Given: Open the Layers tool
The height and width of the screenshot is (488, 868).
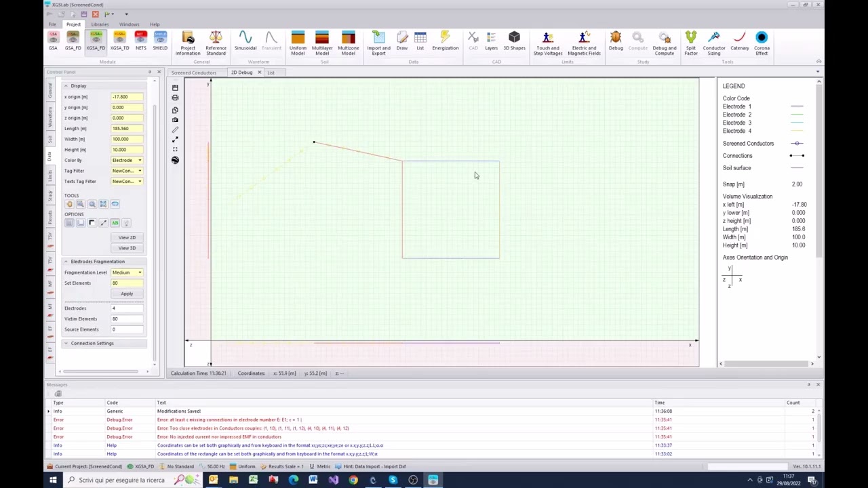Looking at the screenshot, I should (x=491, y=41).
